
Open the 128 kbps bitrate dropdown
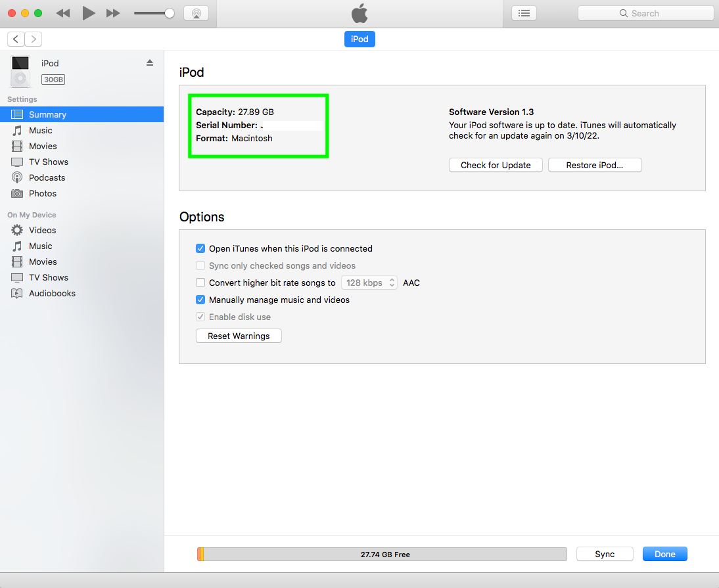click(x=369, y=283)
